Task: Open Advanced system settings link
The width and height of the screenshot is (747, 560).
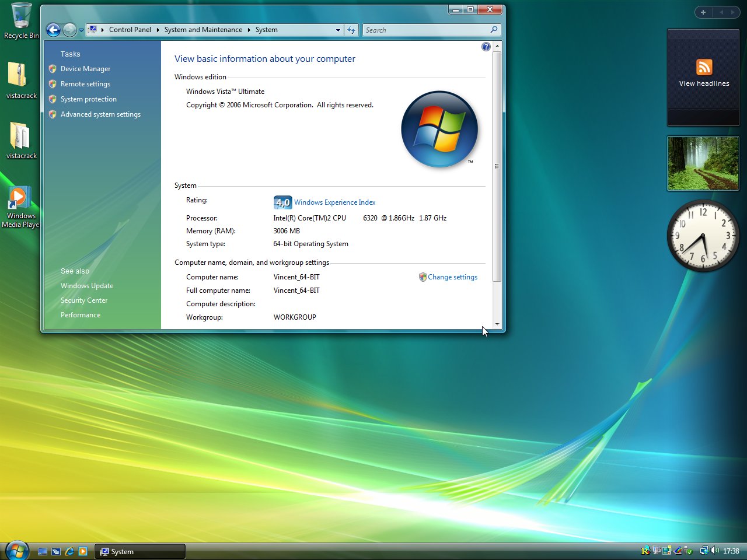Action: [100, 114]
